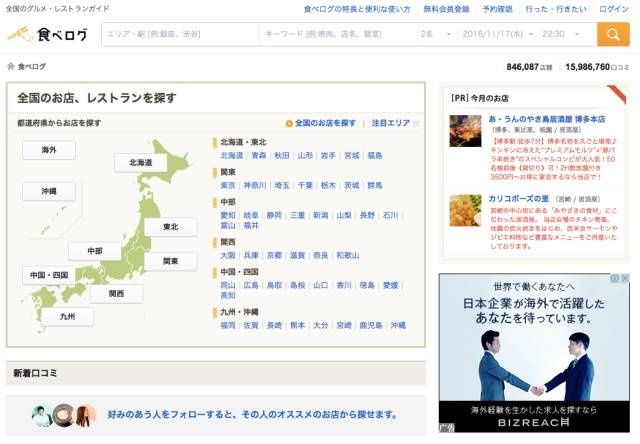Click the orange arrow icon beside 全国のお店を探す
This screenshot has height=444, width=640.
point(289,123)
